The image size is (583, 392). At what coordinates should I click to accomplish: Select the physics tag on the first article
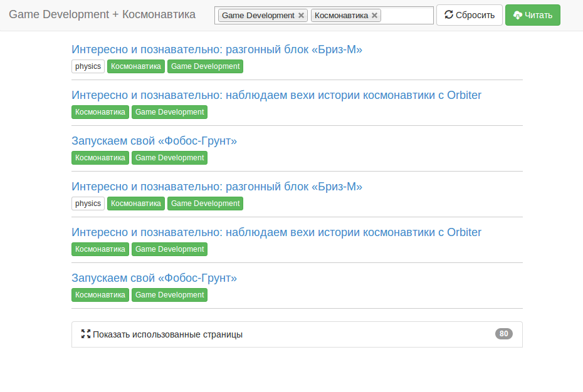click(88, 66)
